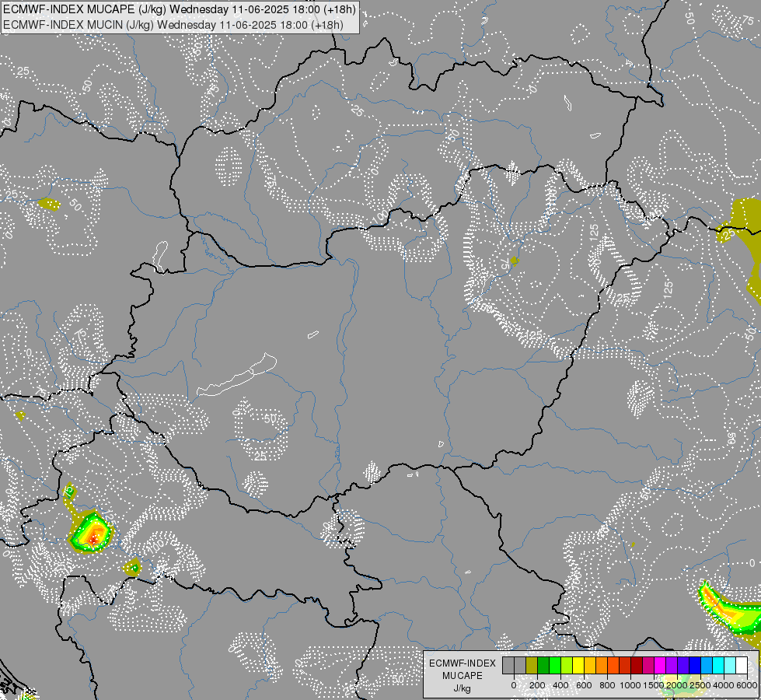Select the pure yellow legend swatch
Image resolution: width=761 pixels, height=700 pixels.
tap(578, 666)
